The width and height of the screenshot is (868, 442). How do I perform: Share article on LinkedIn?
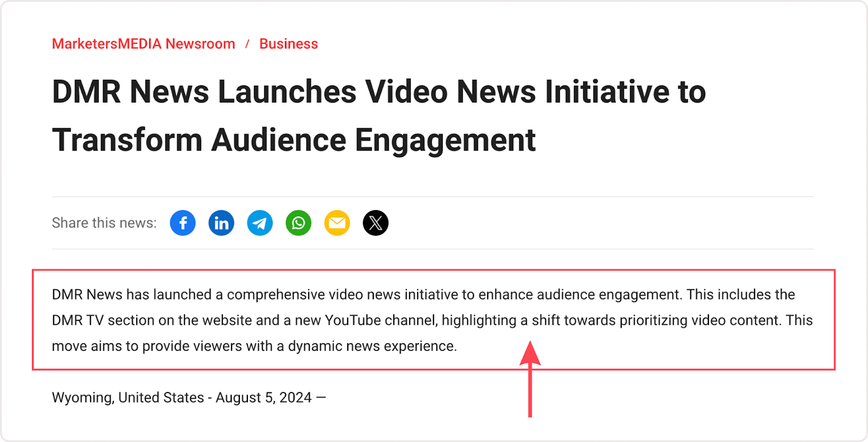[221, 223]
